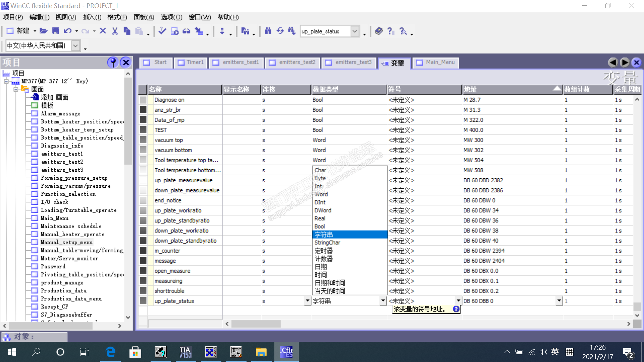Viewport: 644px width, 362px height.
Task: Open the 选项(O) menu
Action: (x=171, y=17)
